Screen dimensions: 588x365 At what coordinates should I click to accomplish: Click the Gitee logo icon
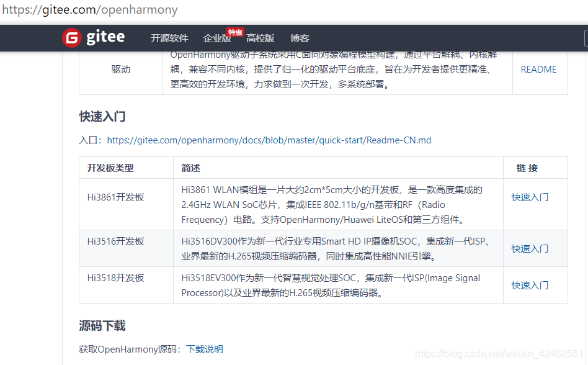(x=71, y=37)
